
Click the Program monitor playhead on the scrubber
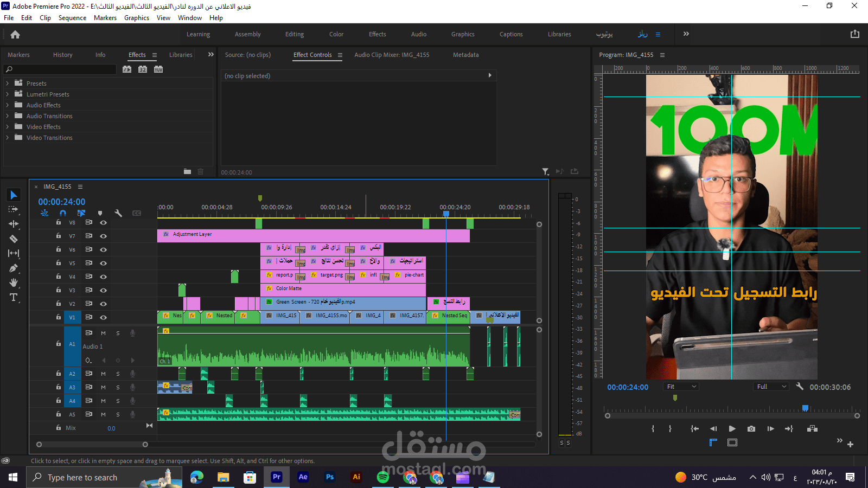tap(805, 408)
